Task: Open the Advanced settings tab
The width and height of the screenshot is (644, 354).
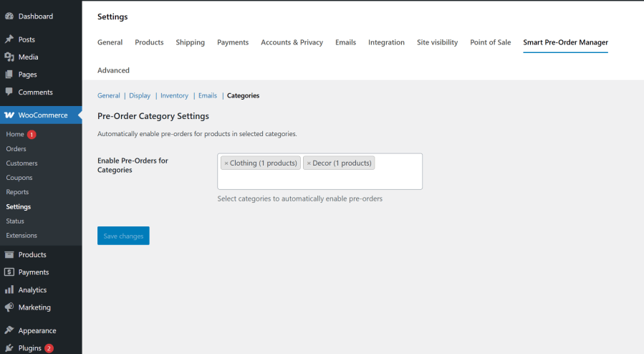Action: 113,70
